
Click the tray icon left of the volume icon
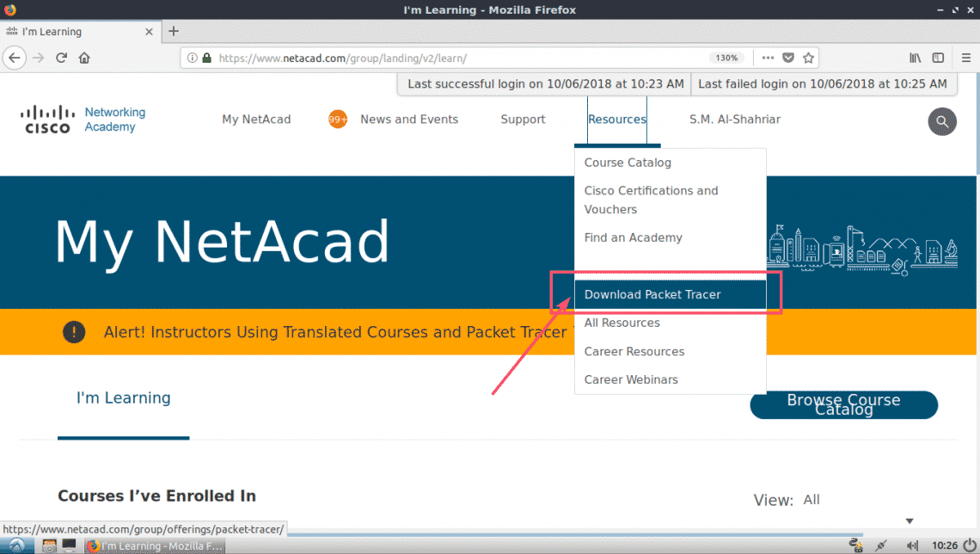[x=880, y=546]
